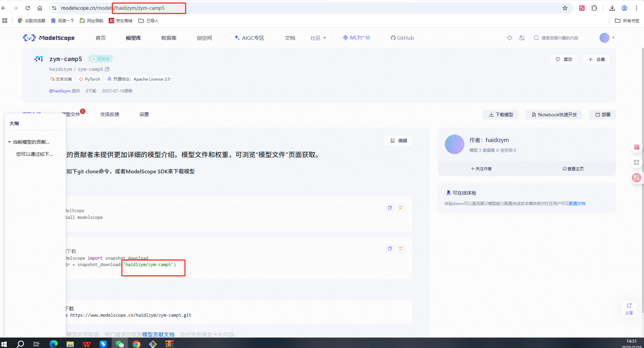Open the MCP广场 link
Image resolution: width=644 pixels, height=348 pixels.
tap(356, 38)
